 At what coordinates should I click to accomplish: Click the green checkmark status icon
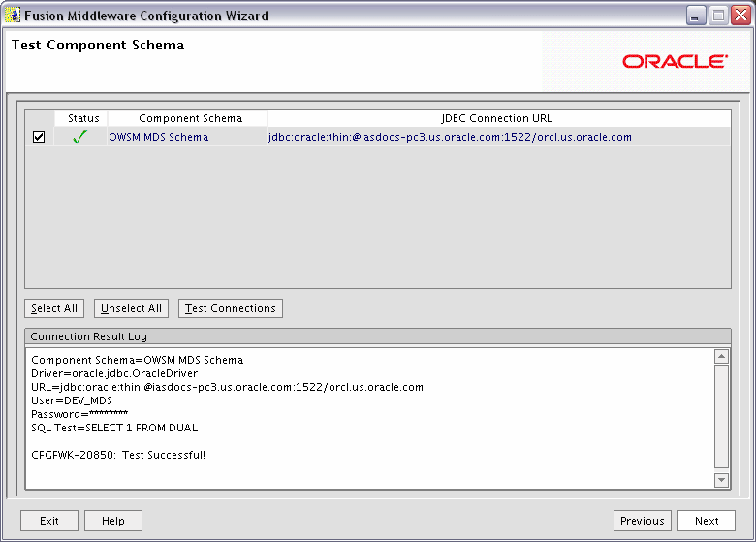tap(80, 137)
